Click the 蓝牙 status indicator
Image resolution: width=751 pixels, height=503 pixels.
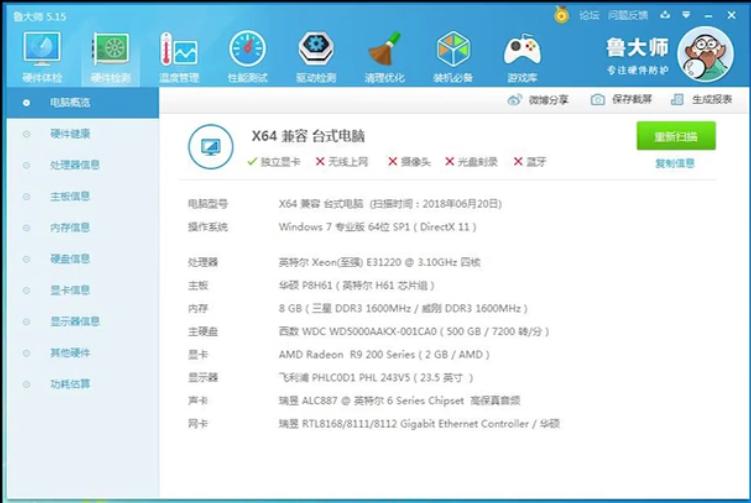tap(530, 162)
